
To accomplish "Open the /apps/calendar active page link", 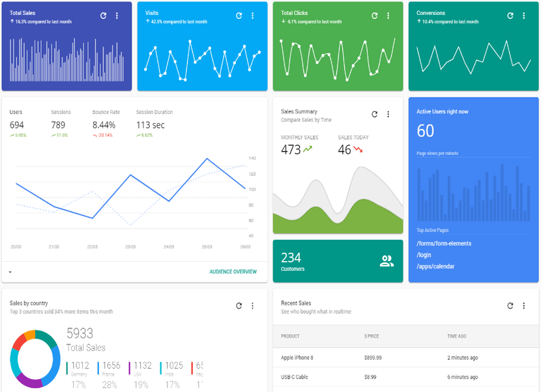I will pos(435,266).
